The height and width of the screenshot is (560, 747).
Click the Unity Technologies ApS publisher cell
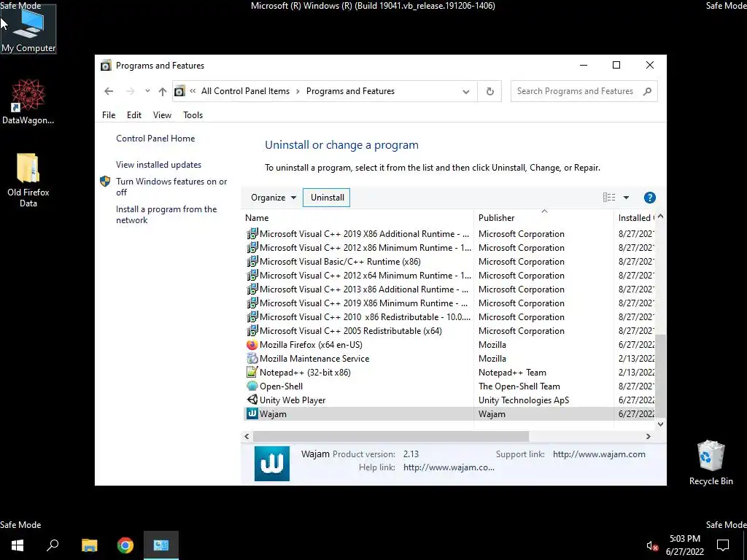click(x=524, y=400)
